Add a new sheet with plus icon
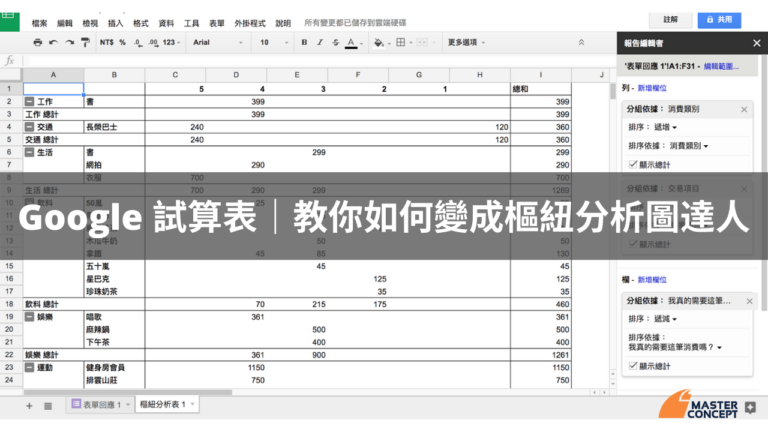Viewport: 768px width, 432px height. point(29,406)
